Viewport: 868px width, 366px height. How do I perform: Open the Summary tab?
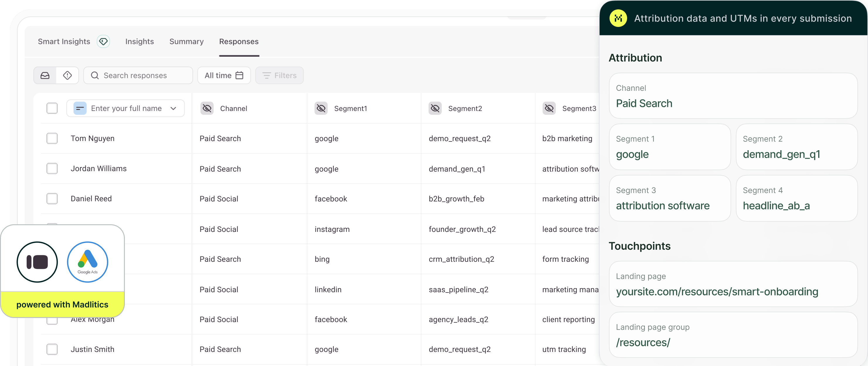click(186, 41)
